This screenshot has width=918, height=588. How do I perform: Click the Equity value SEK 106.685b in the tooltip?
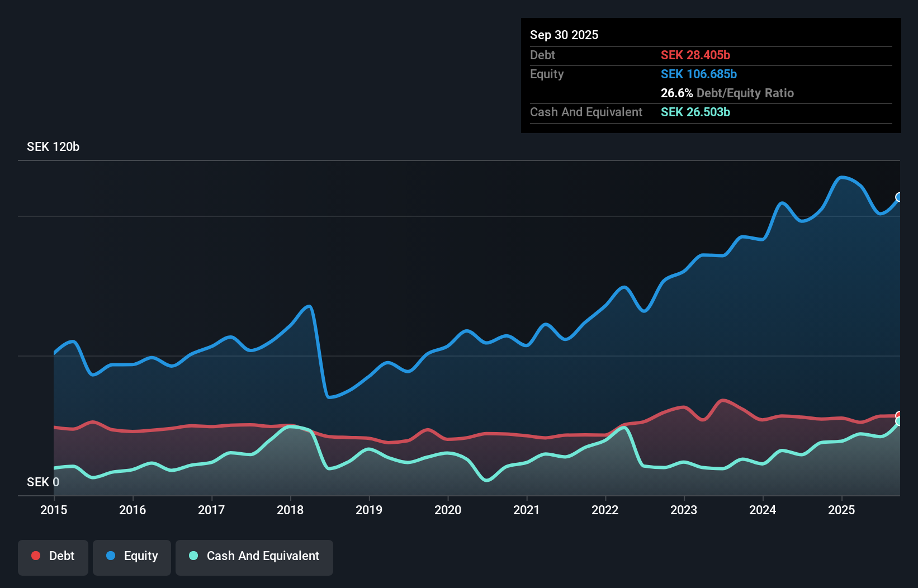(x=699, y=74)
